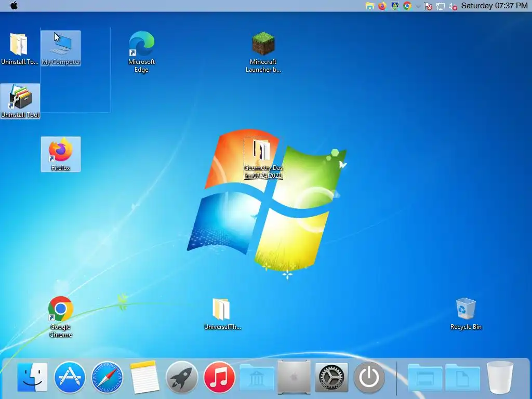The height and width of the screenshot is (399, 532).
Task: Select the Minecraft Launcher desktop icon
Action: click(263, 52)
